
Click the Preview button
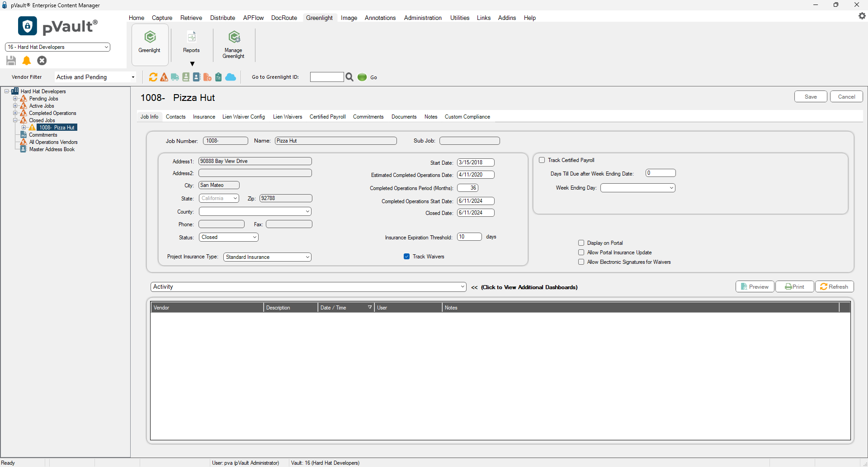coord(755,287)
